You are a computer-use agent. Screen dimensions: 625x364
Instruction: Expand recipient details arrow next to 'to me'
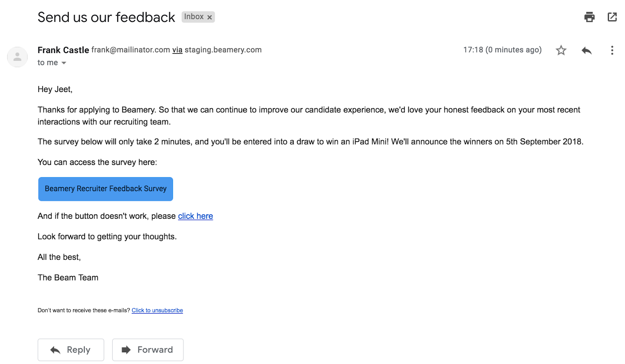pyautogui.click(x=64, y=63)
